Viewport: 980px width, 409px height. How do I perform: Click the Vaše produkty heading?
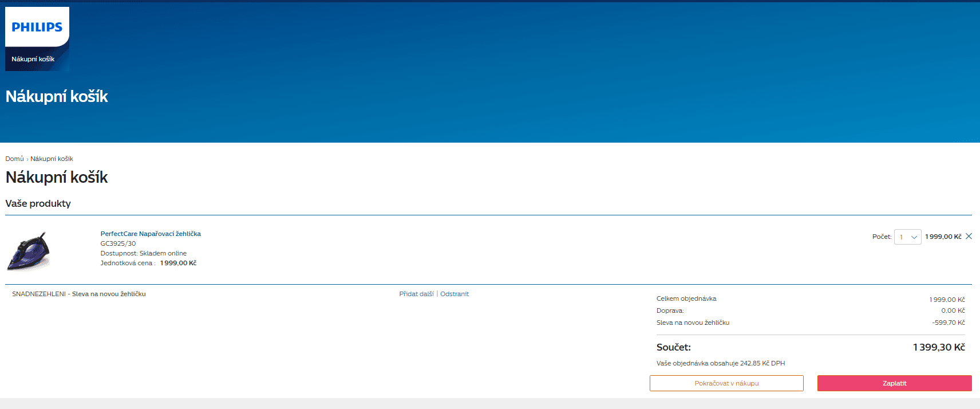(x=38, y=203)
